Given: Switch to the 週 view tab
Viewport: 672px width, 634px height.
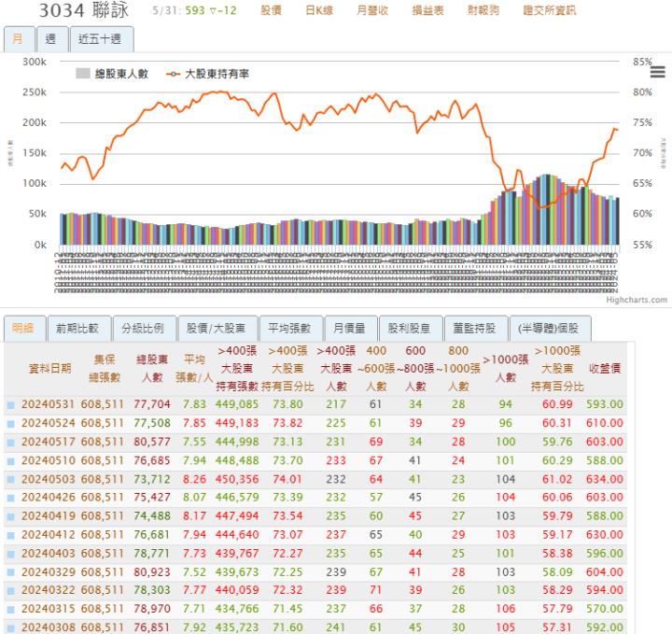Looking at the screenshot, I should tap(50, 38).
